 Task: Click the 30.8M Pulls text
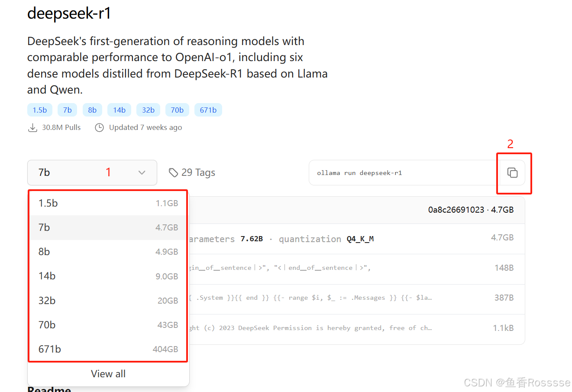pyautogui.click(x=61, y=127)
